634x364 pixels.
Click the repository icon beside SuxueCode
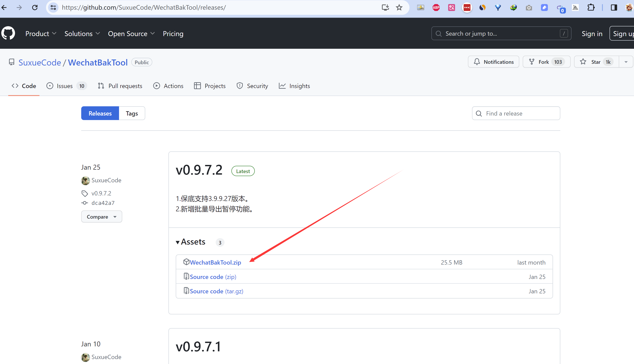12,62
